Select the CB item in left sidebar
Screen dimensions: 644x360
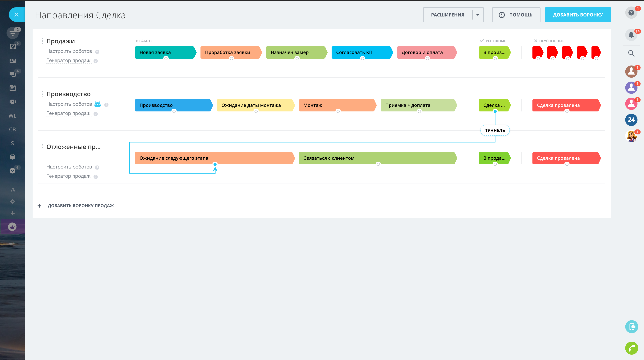(x=12, y=129)
